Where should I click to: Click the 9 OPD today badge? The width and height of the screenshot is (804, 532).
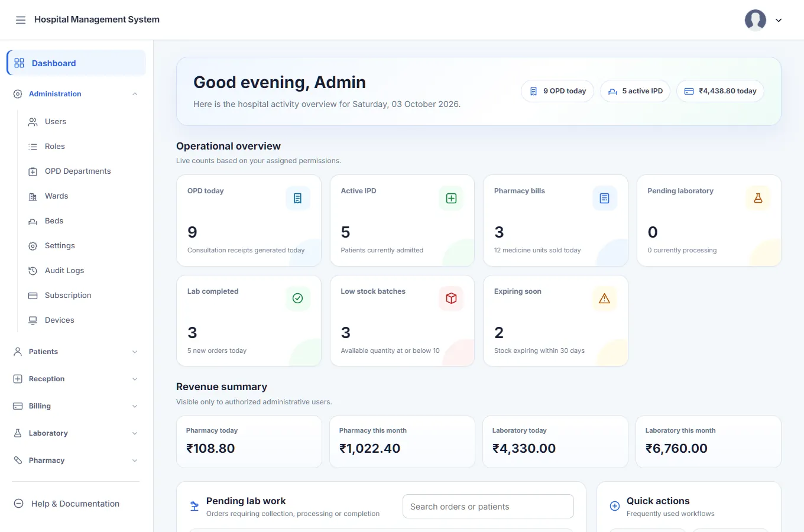tap(557, 91)
